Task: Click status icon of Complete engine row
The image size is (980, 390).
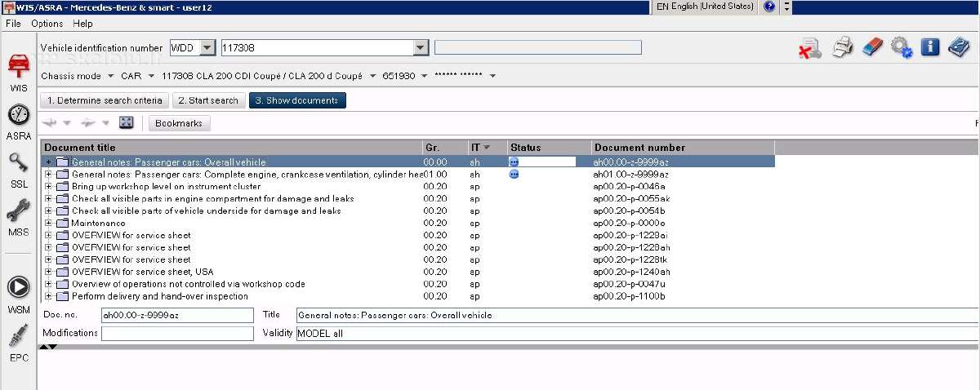Action: pyautogui.click(x=514, y=174)
